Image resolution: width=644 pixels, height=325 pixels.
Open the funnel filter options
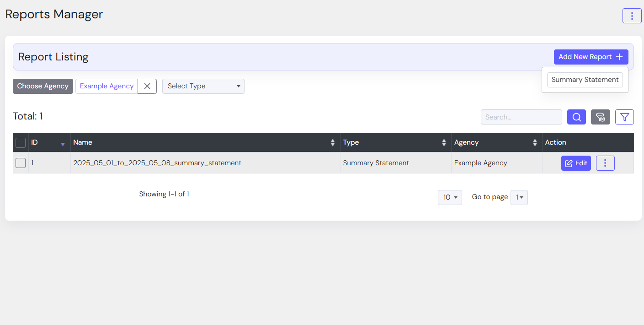coord(624,117)
